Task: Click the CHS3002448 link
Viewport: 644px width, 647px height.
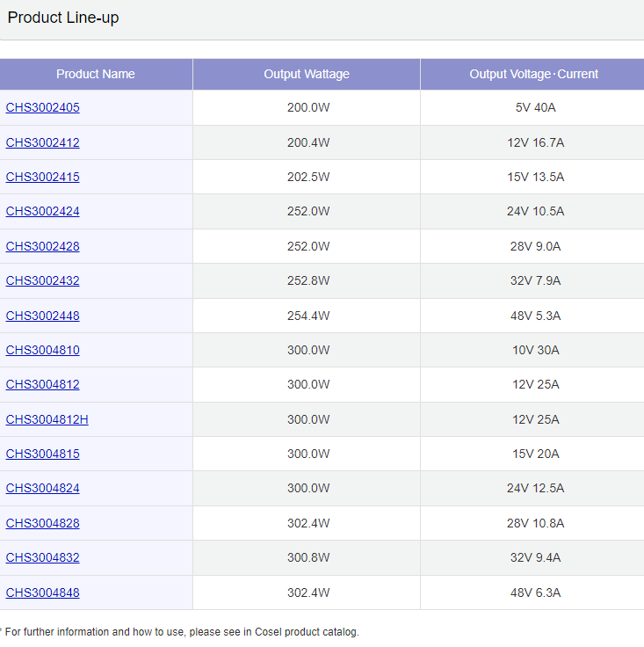Action: pyautogui.click(x=42, y=316)
